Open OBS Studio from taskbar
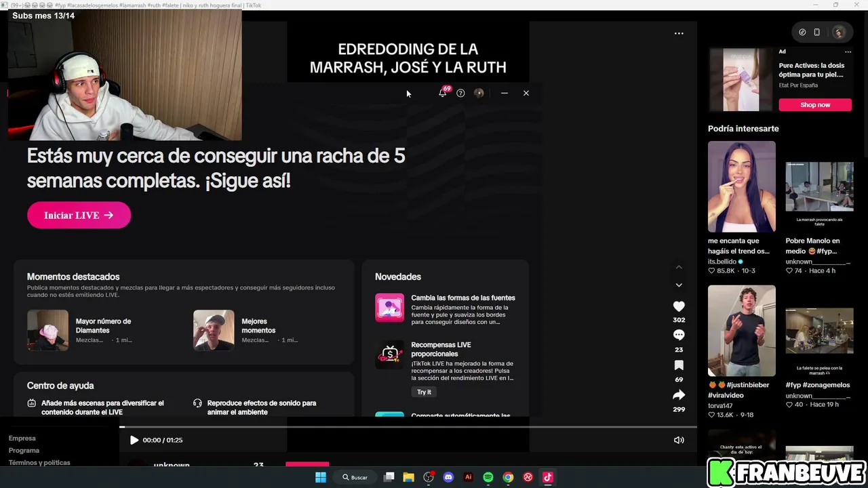Screen dimensions: 868x488 click(x=429, y=477)
